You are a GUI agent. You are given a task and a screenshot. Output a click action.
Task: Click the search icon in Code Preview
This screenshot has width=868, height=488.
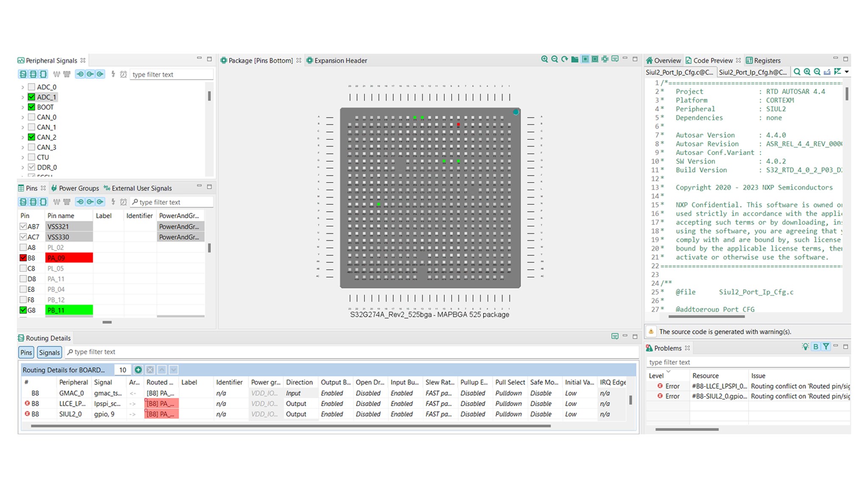coord(797,72)
